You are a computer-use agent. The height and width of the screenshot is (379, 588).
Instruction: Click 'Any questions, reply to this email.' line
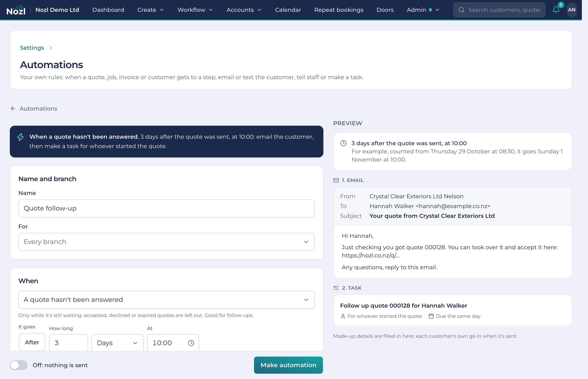(x=389, y=267)
